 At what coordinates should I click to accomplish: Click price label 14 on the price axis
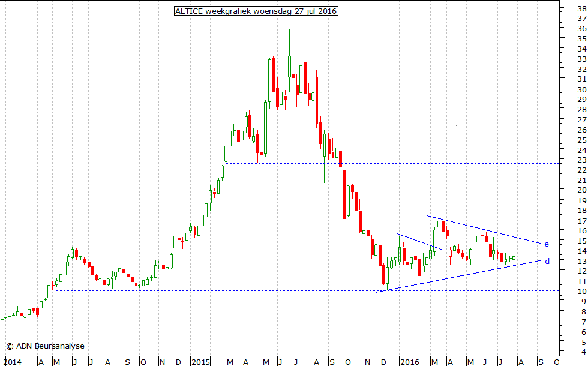(582, 251)
